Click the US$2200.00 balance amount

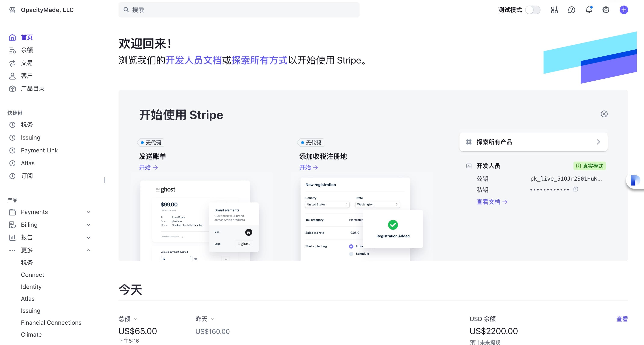(x=494, y=331)
